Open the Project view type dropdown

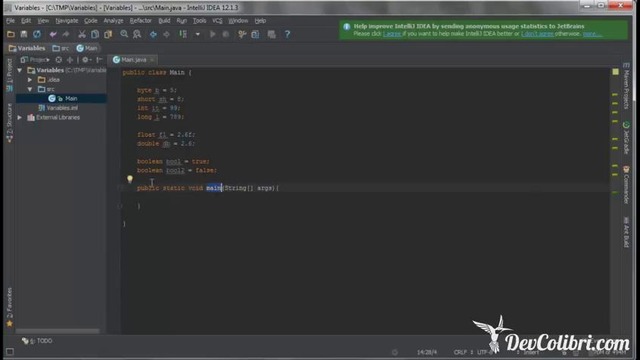(x=36, y=60)
